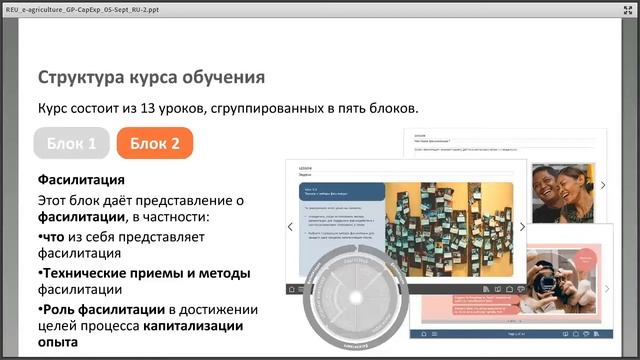Click bold words 'капитализации опыта'

[x=141, y=333]
